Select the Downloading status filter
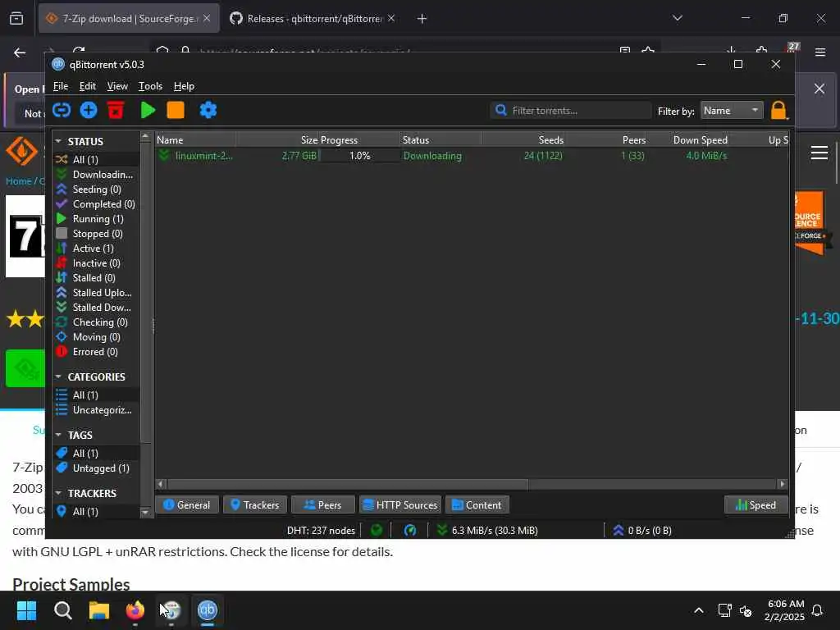Viewport: 840px width, 630px height. [96, 175]
